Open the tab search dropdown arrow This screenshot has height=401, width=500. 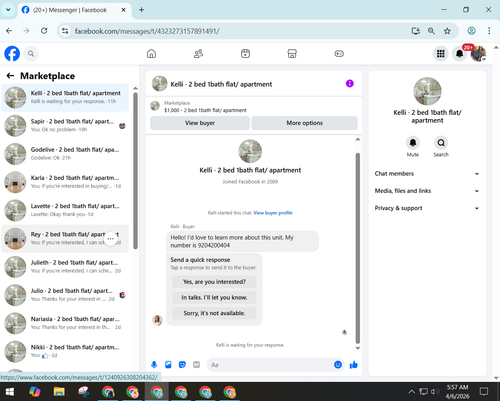pos(8,10)
